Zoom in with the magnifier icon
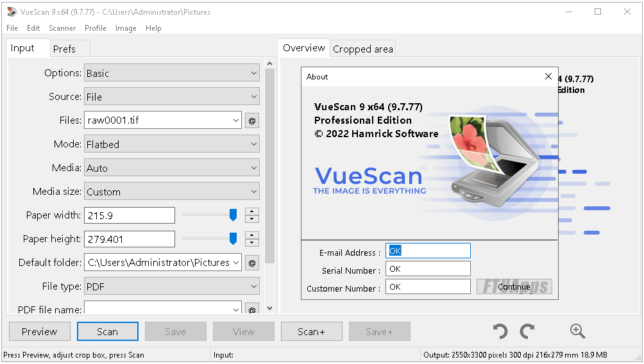The height and width of the screenshot is (364, 644). click(x=577, y=331)
